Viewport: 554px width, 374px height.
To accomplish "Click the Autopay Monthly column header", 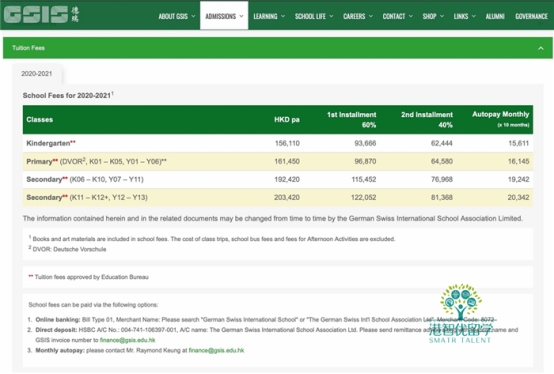I will [500, 119].
